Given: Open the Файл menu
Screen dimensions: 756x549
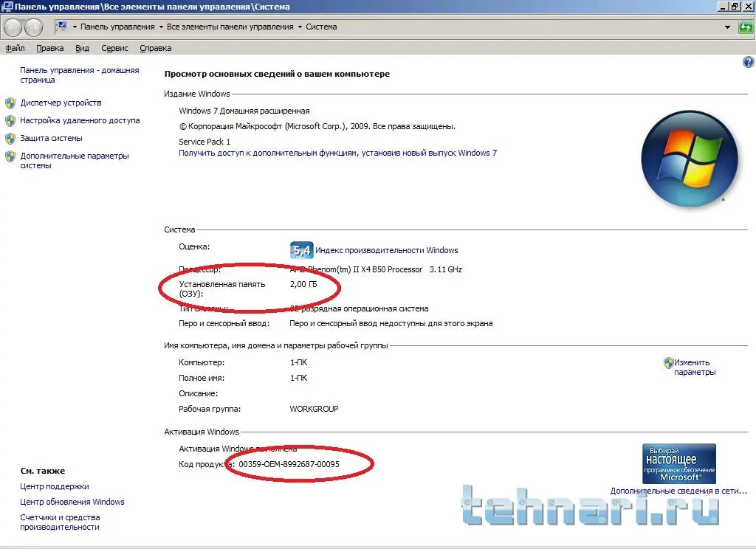Looking at the screenshot, I should tap(15, 48).
